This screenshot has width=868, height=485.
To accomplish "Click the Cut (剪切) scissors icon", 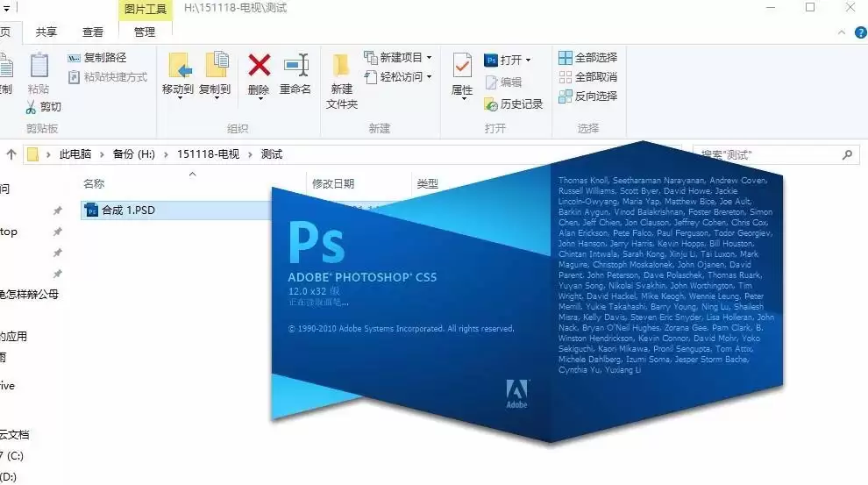I will coord(31,107).
